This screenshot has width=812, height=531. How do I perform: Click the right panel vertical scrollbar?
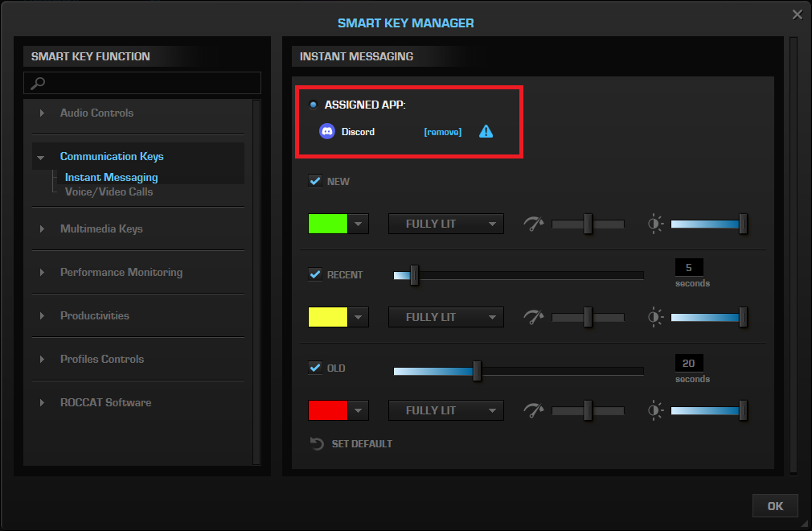(793, 255)
